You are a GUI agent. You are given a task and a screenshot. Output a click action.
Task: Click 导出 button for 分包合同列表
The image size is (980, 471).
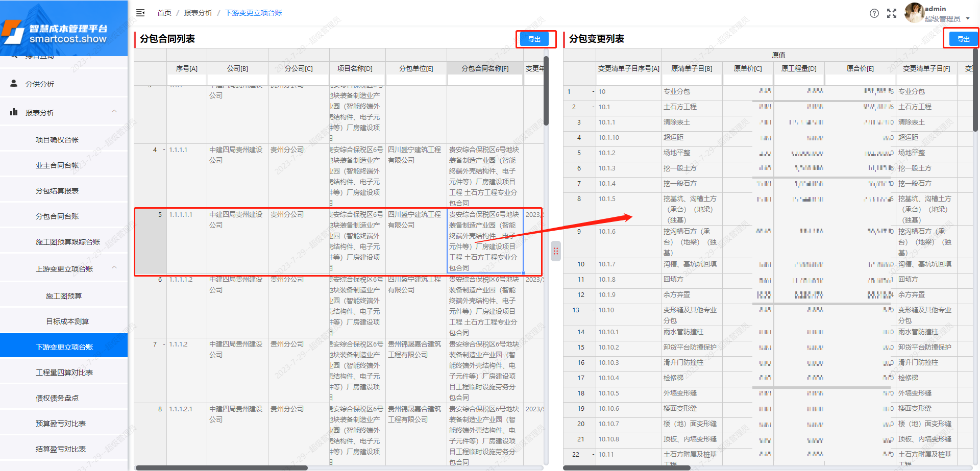point(535,39)
